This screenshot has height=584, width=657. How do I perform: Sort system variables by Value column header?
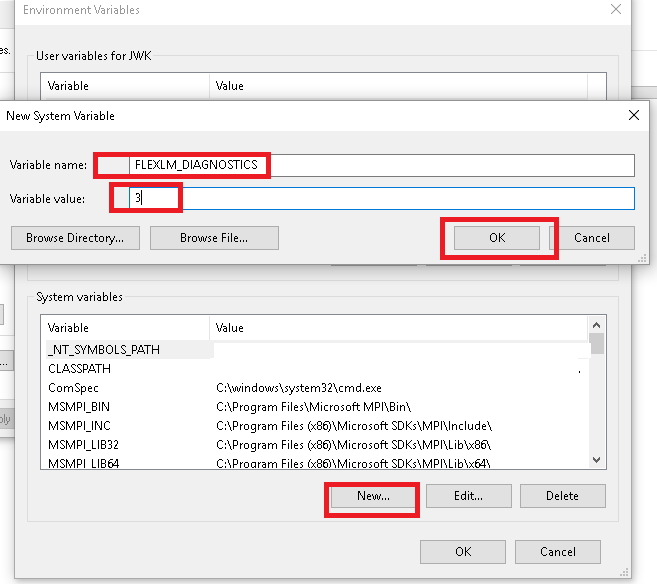point(400,328)
